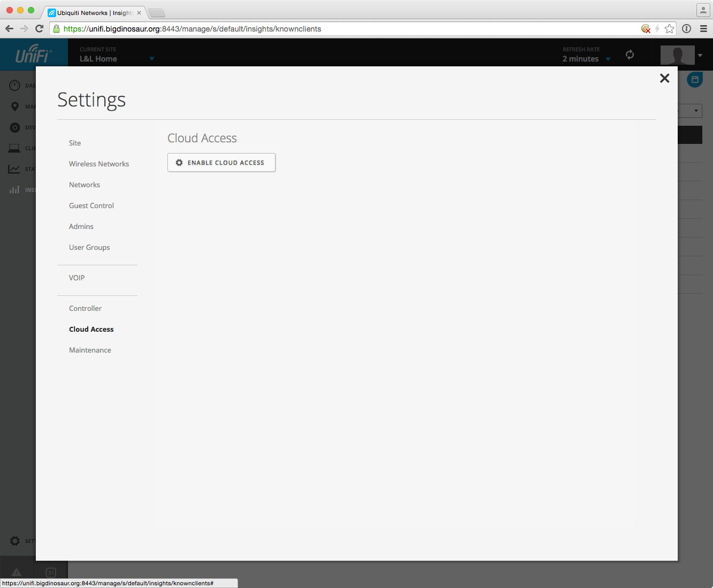Image resolution: width=713 pixels, height=588 pixels.
Task: Open the Site settings section
Action: coord(75,143)
